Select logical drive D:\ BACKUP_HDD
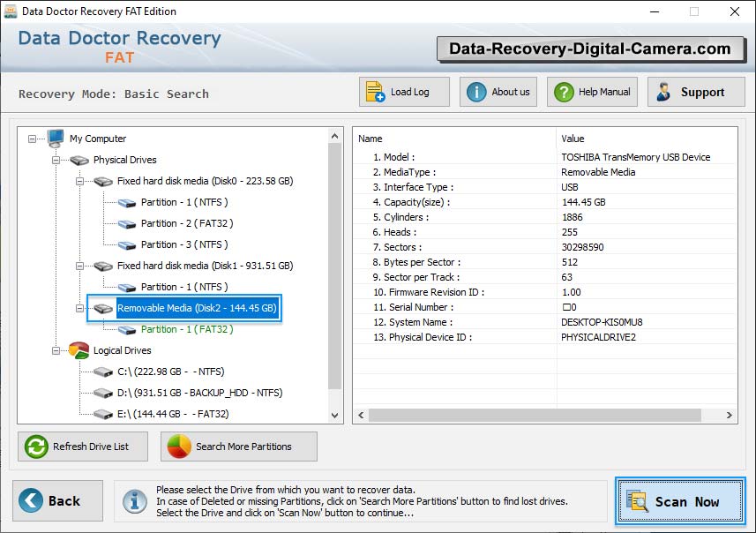The width and height of the screenshot is (756, 533). pos(199,393)
